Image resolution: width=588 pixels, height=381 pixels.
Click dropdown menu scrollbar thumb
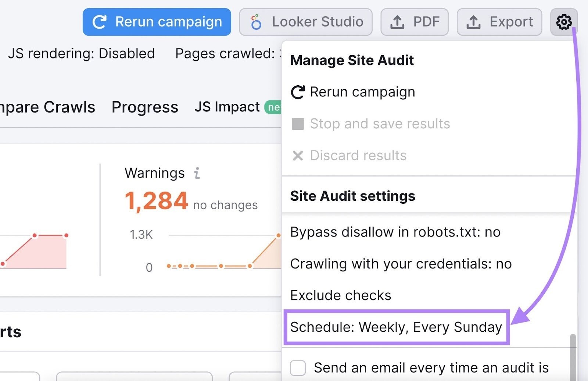[x=573, y=357]
